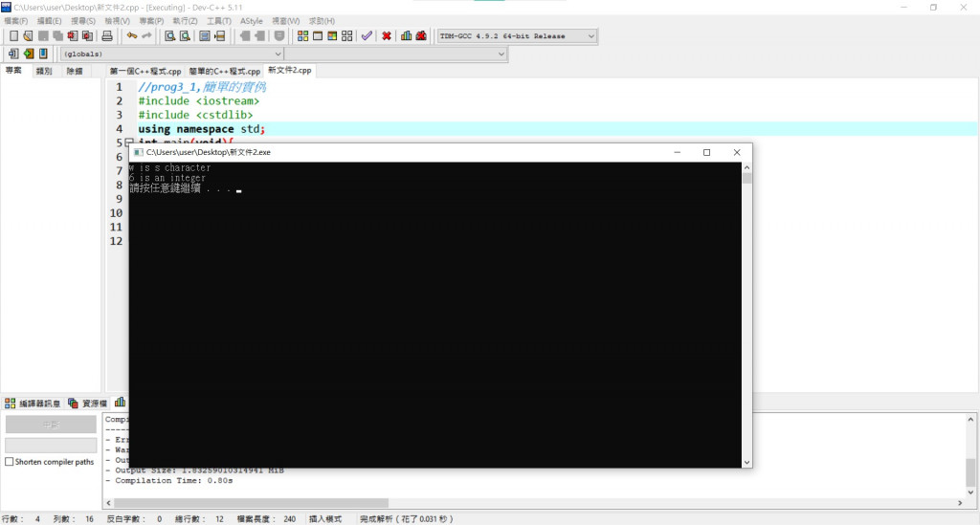Viewport: 980px width, 525px height.
Task: Click the Redo arrow icon
Action: (146, 36)
